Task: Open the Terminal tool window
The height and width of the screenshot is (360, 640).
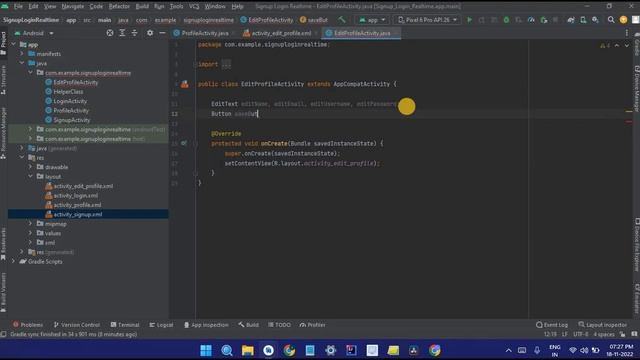Action: (x=125, y=325)
